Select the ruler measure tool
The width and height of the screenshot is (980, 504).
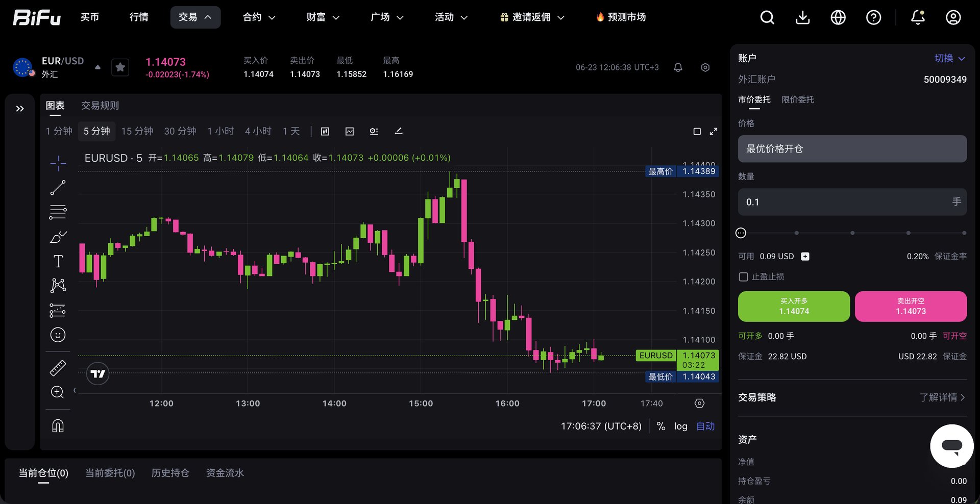point(58,368)
